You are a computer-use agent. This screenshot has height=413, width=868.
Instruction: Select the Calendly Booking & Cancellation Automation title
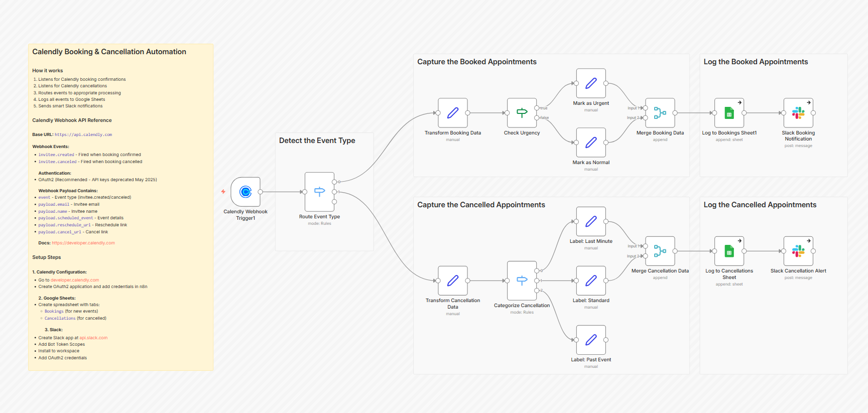(109, 52)
